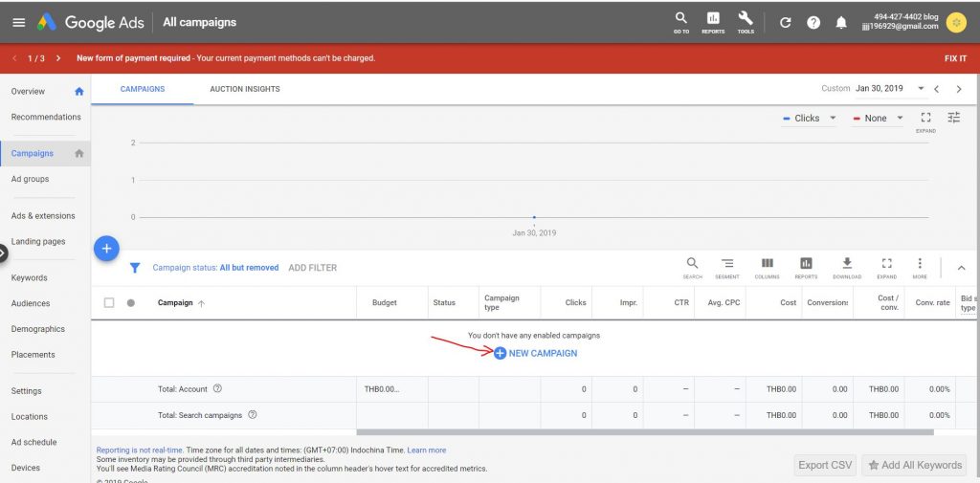The width and height of the screenshot is (980, 483).
Task: Click the filter funnel icon
Action: (134, 268)
